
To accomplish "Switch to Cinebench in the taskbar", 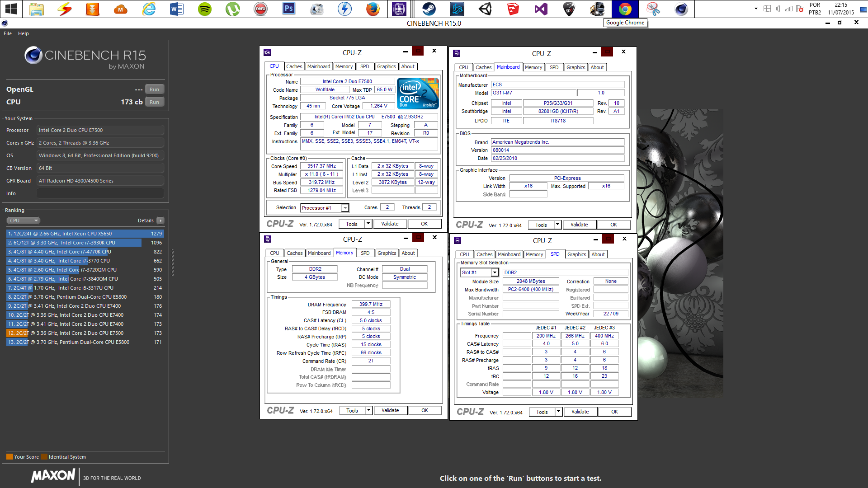I will [681, 9].
